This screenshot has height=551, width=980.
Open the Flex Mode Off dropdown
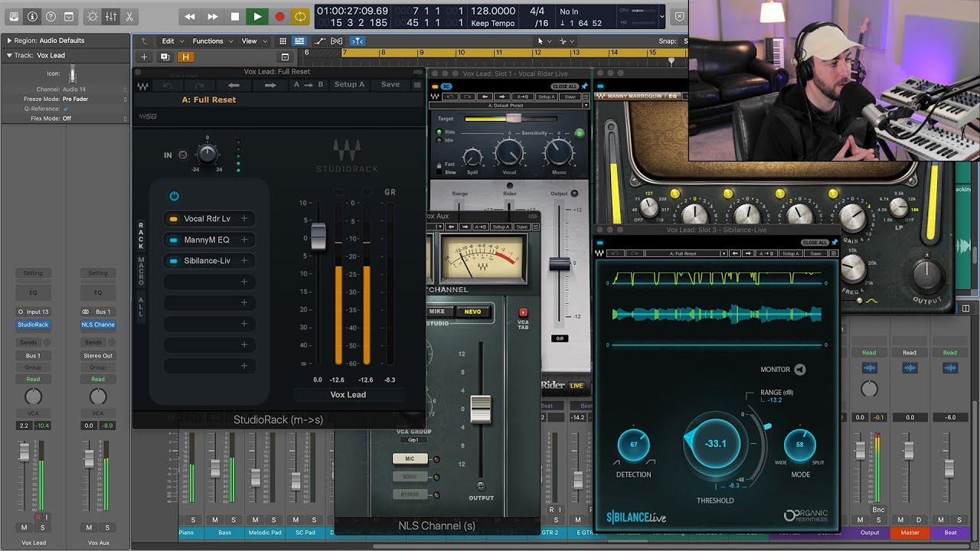click(x=95, y=119)
